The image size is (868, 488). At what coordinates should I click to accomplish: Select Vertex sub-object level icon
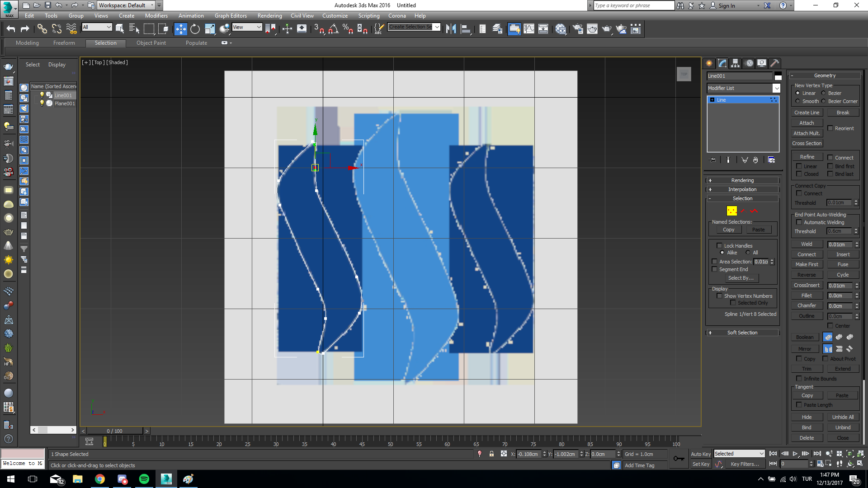[x=731, y=211]
